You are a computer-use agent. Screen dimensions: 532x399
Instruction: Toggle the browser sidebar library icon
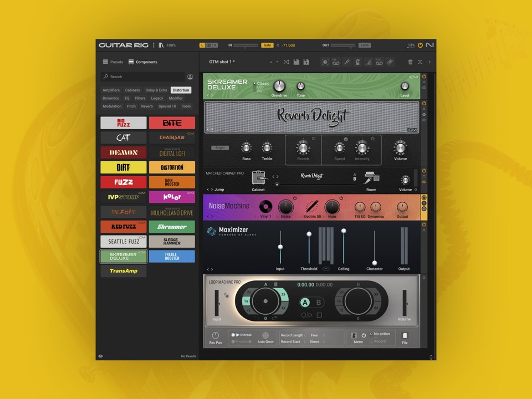(x=161, y=45)
